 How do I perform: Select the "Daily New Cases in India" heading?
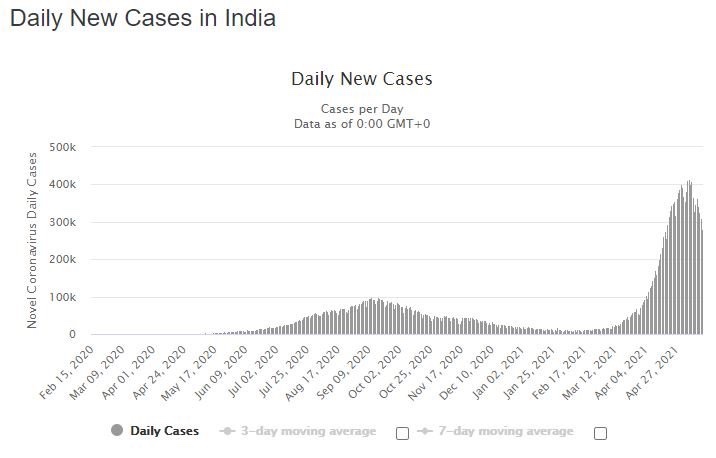(143, 18)
